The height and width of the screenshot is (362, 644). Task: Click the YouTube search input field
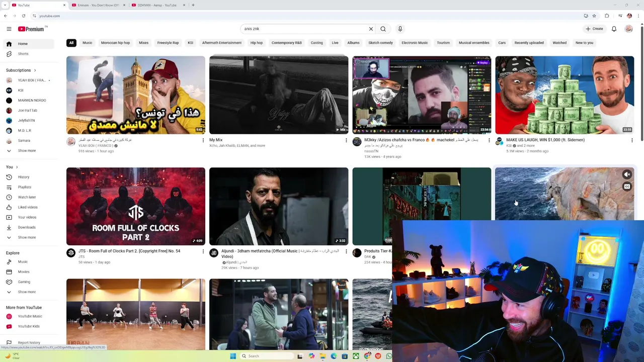[x=304, y=29]
